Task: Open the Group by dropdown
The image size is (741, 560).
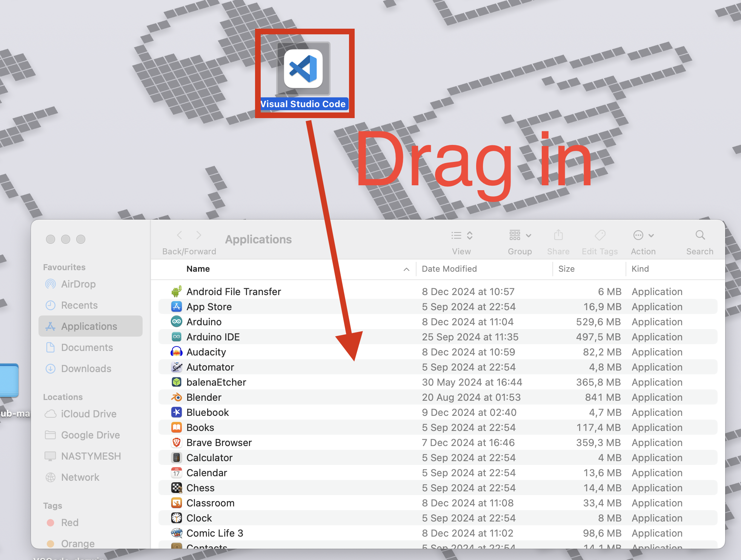Action: pos(520,235)
